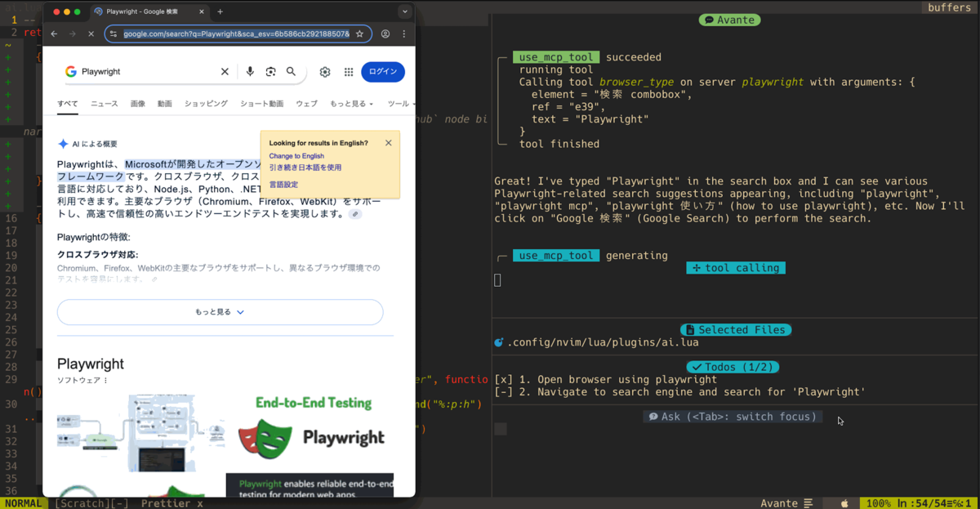This screenshot has height=509, width=980.
Task: Switch to the ウェブ tab
Action: point(307,104)
